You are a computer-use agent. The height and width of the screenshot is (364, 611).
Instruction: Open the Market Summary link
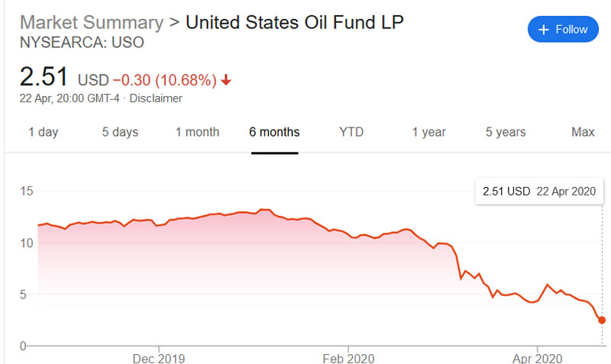[x=90, y=21]
